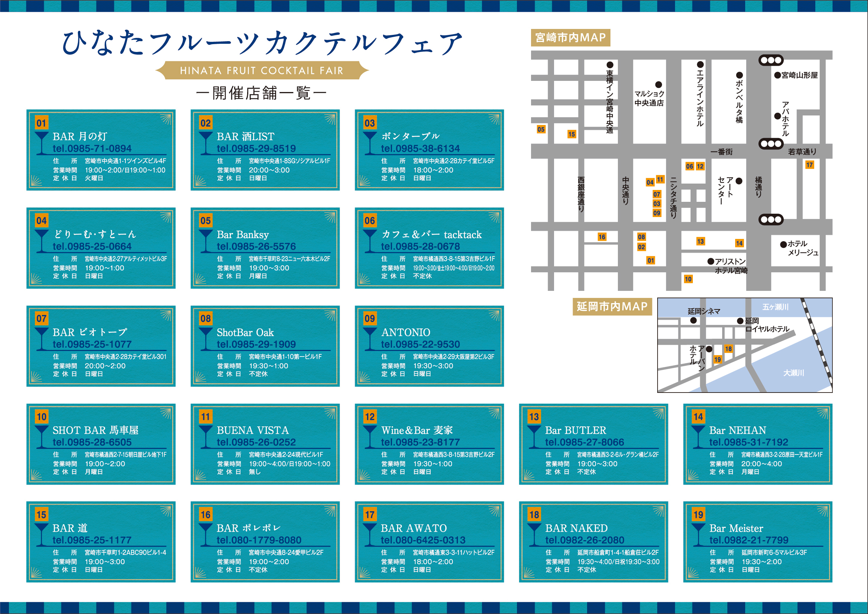Click 延岡ロイヤルホテル label on Nobeoka map
Viewport: 868px width, 614px height.
pos(767,325)
